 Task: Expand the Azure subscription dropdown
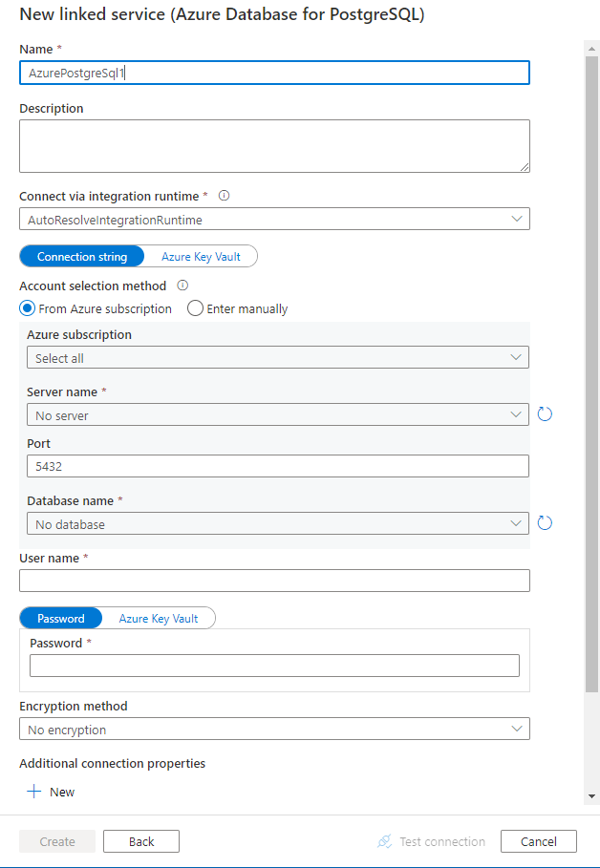(278, 358)
